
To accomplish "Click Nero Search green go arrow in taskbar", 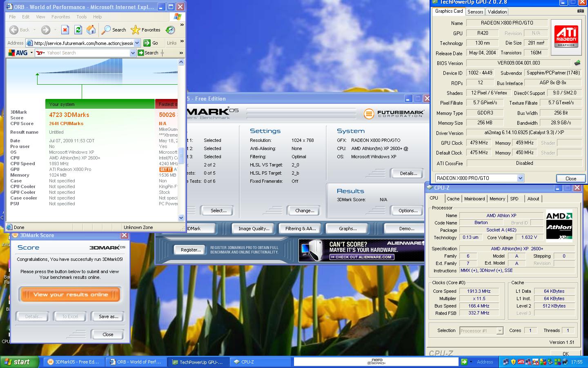I will click(464, 362).
